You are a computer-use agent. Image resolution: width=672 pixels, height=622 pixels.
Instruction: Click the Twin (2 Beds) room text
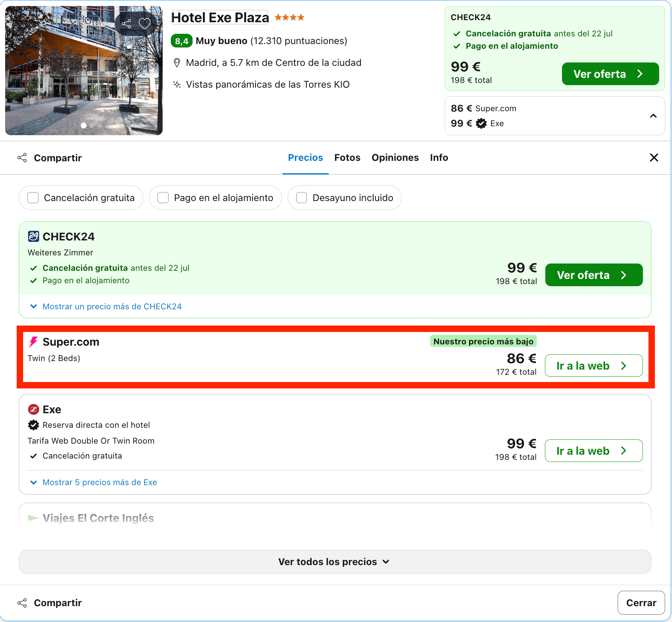[54, 358]
